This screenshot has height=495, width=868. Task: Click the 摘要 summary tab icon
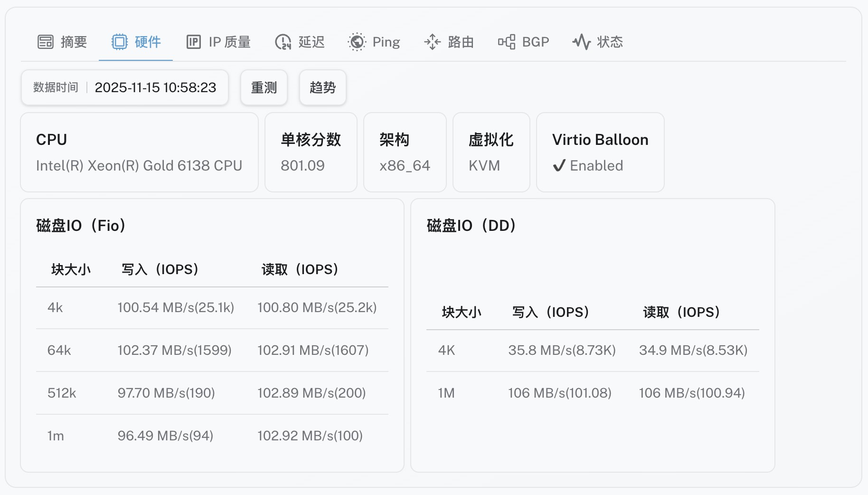[x=46, y=42]
